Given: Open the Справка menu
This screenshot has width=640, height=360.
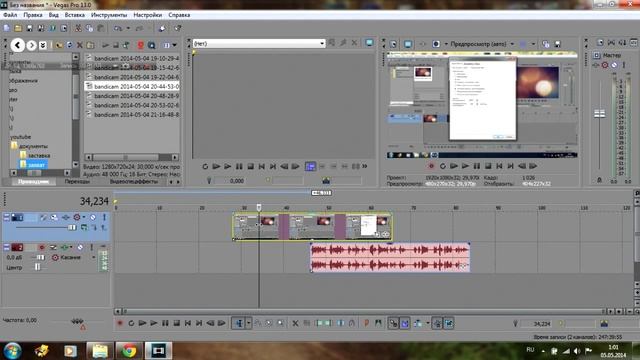Looking at the screenshot, I should click(x=179, y=15).
